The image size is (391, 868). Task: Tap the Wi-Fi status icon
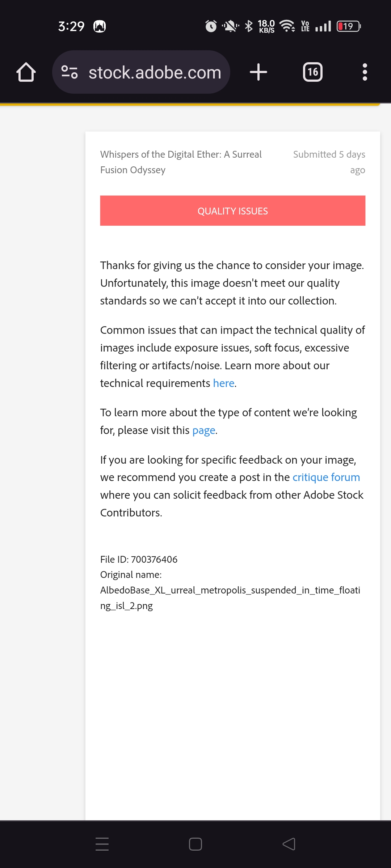(x=288, y=26)
